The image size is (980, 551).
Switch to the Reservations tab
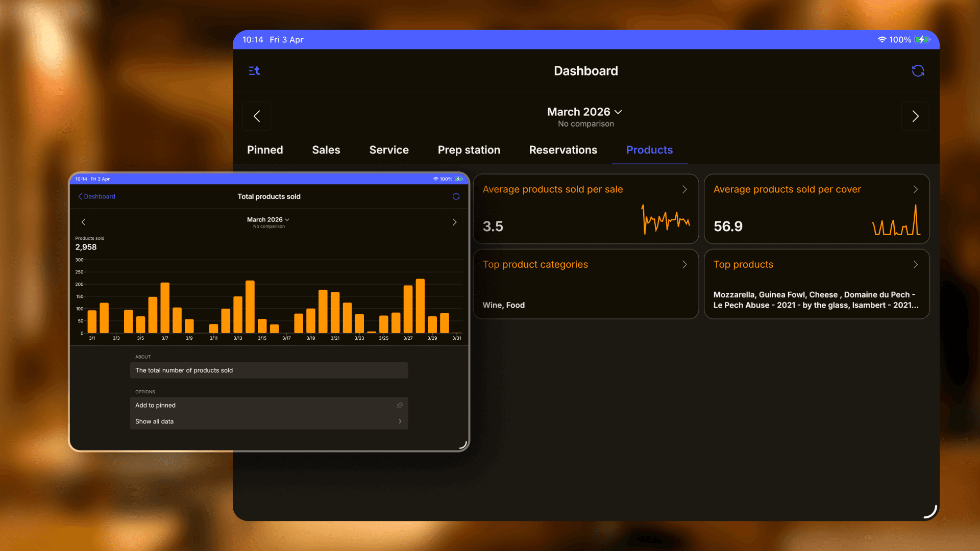tap(563, 150)
